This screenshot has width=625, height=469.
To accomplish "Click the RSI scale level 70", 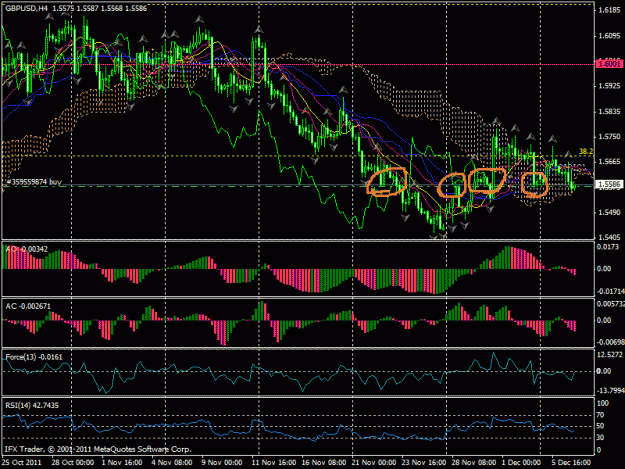I will coord(600,415).
